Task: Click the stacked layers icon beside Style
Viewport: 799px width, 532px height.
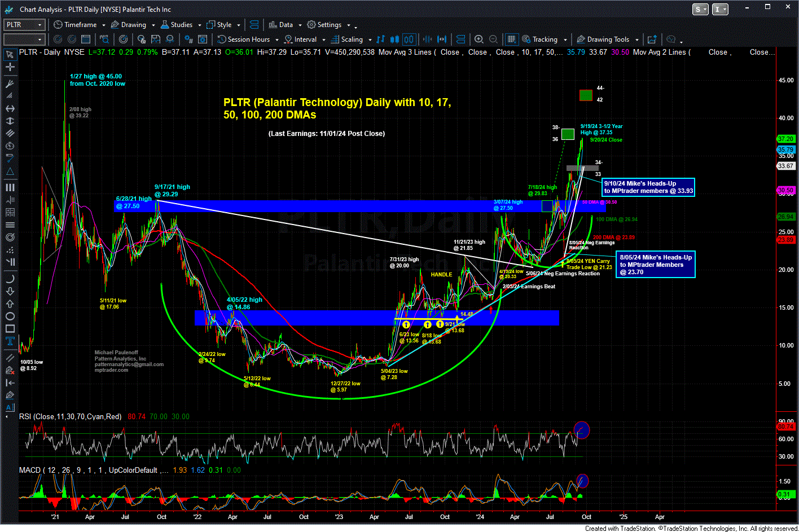Action: click(254, 25)
